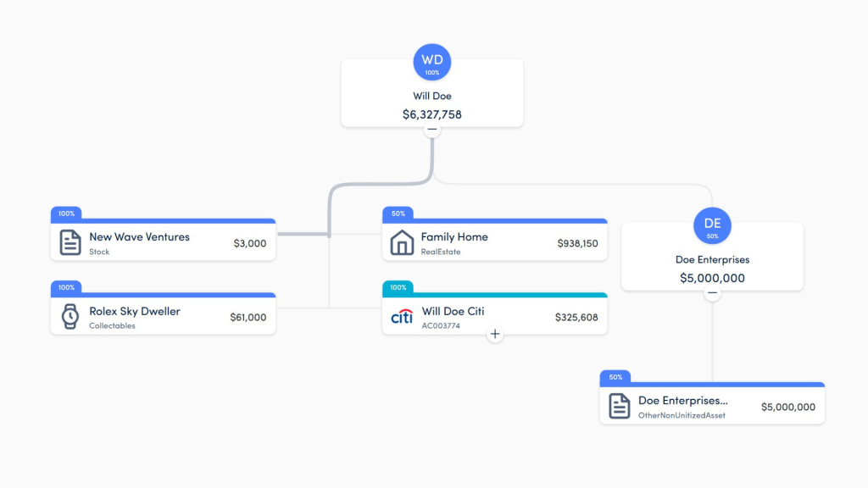Click the $325,608 Citi account balance
The height and width of the screenshot is (488, 868).
point(576,317)
